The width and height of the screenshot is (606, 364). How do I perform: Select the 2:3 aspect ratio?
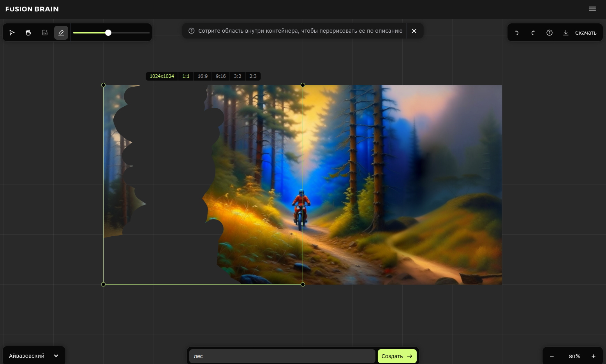click(x=253, y=76)
